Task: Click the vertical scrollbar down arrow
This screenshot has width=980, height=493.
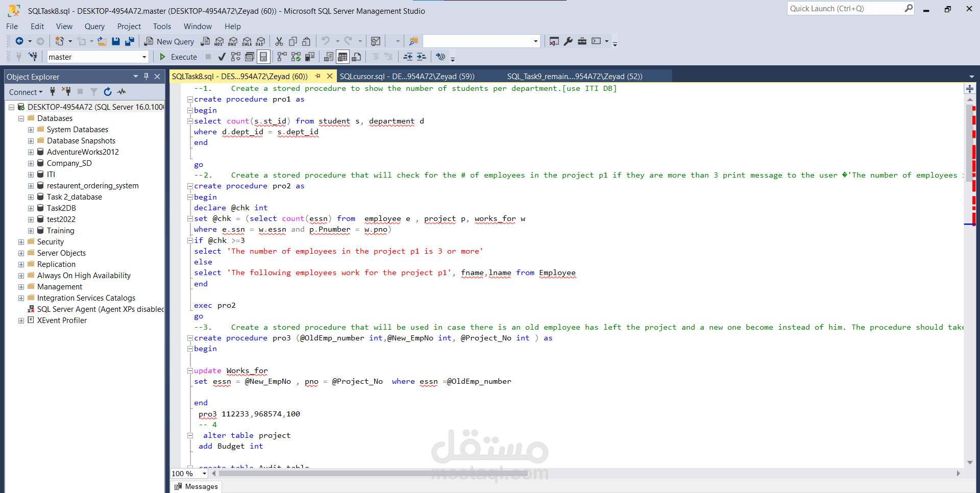Action: (x=969, y=463)
